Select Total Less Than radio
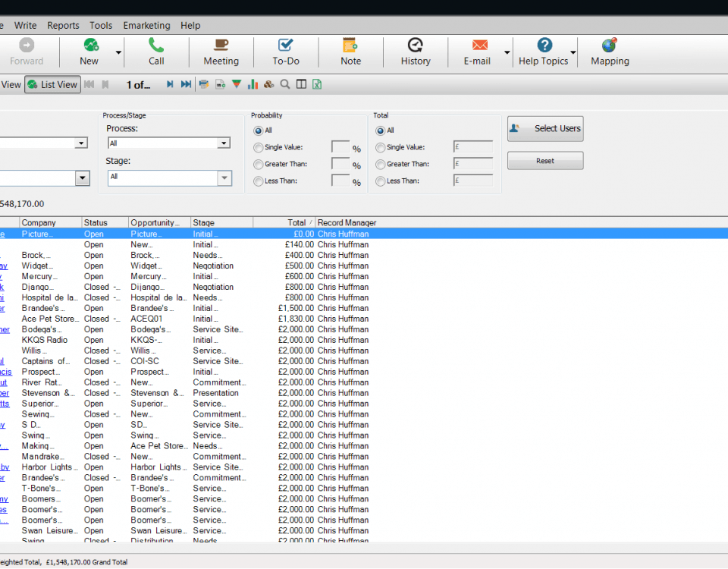 click(380, 181)
